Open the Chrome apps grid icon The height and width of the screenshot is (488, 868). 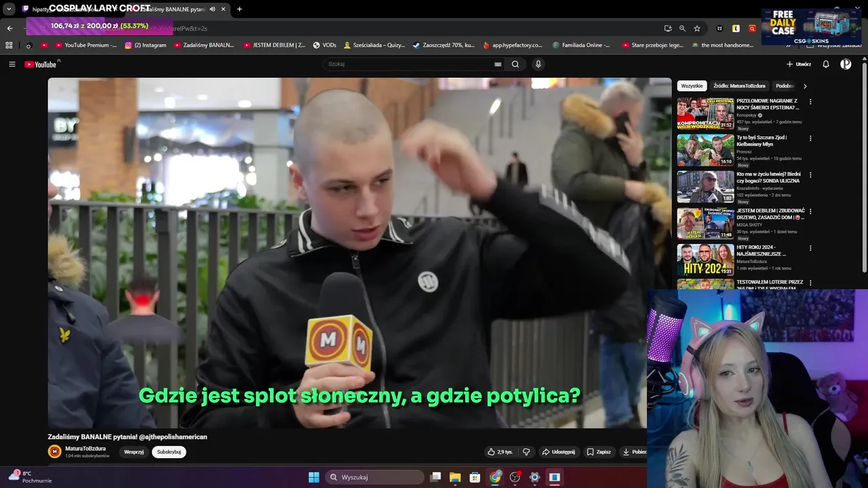coord(9,45)
